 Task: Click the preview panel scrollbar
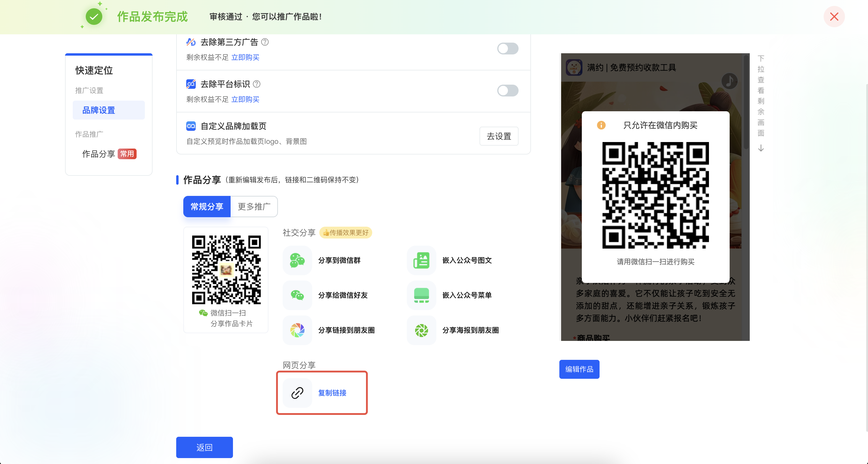coord(746,101)
